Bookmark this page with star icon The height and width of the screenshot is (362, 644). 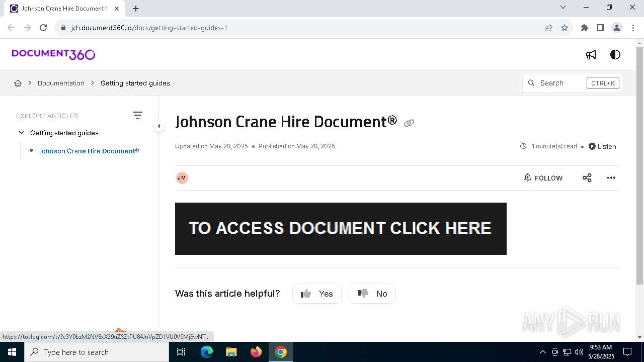pos(565,28)
